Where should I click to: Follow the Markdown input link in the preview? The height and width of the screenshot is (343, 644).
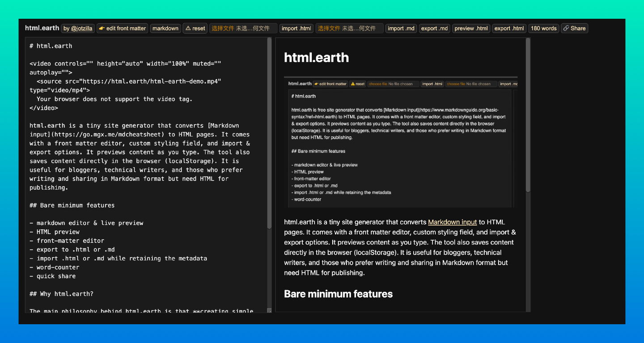(452, 222)
